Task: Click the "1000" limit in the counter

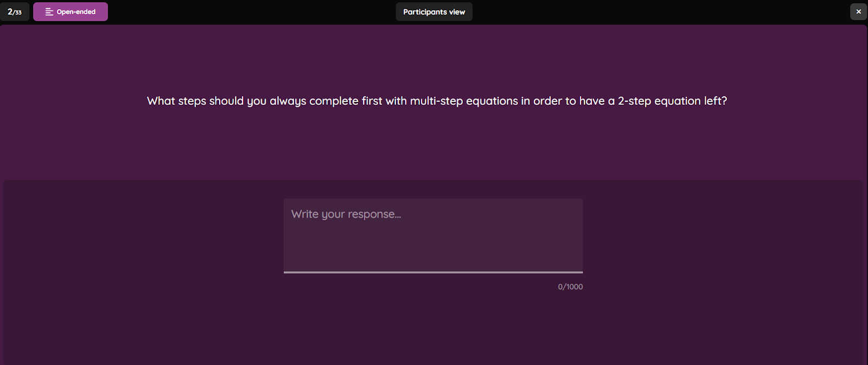Action: (x=575, y=287)
